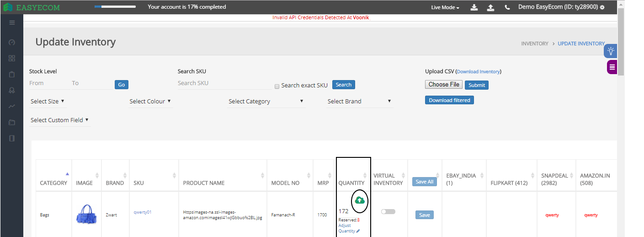Screen dimensions: 644x237
Task: Submit the uploaded CSV
Action: click(477, 85)
